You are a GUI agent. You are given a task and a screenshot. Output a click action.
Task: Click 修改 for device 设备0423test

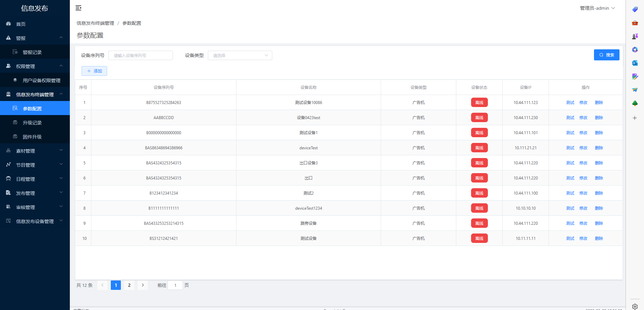(584, 118)
